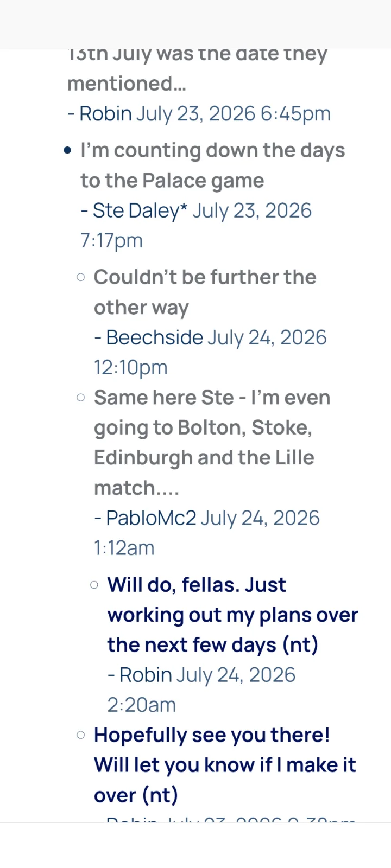The width and height of the screenshot is (391, 868).
Task: Open "Hopefully see you there!" reply
Action: [x=225, y=765]
